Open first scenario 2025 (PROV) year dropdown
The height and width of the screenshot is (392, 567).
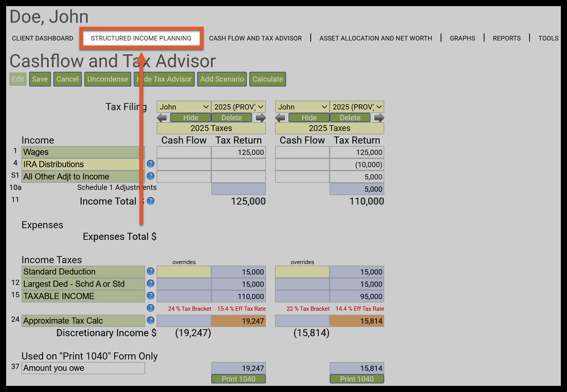[x=239, y=107]
